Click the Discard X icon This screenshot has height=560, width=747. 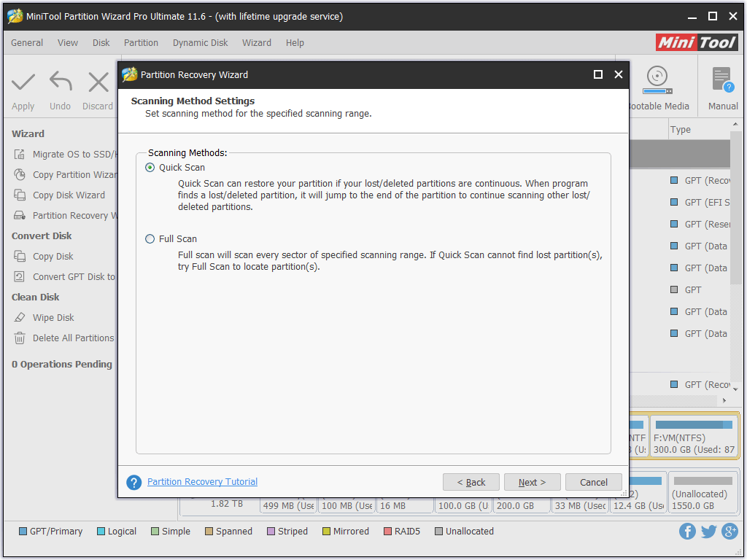point(98,82)
